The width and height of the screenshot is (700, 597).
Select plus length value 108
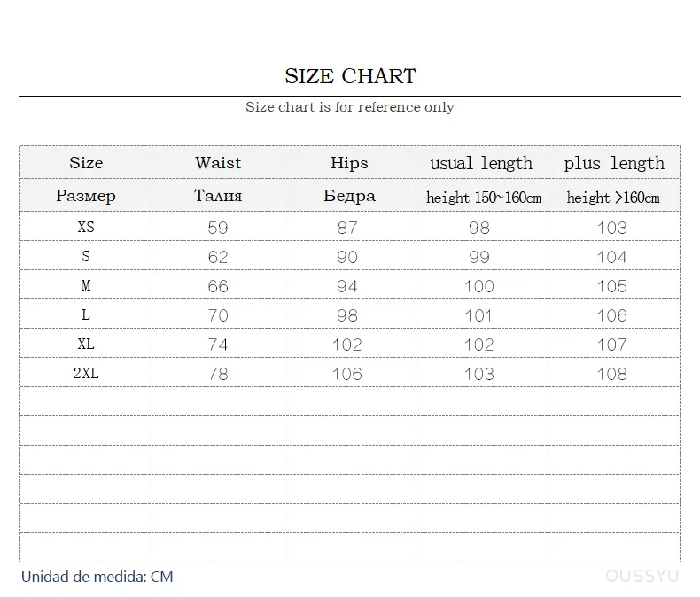coord(611,374)
